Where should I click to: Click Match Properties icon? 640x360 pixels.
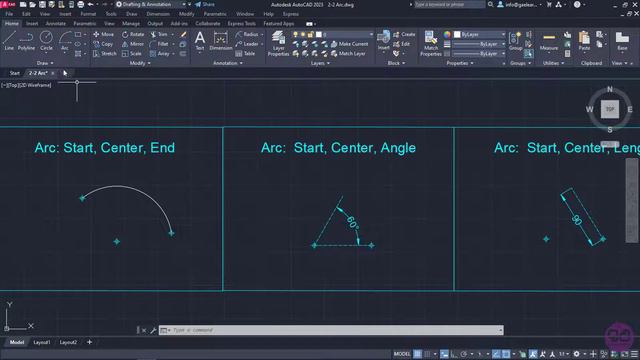431,43
